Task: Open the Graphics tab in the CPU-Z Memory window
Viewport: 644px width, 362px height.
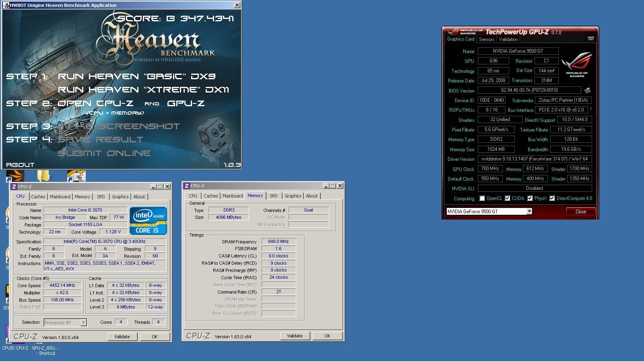Action: click(x=293, y=196)
